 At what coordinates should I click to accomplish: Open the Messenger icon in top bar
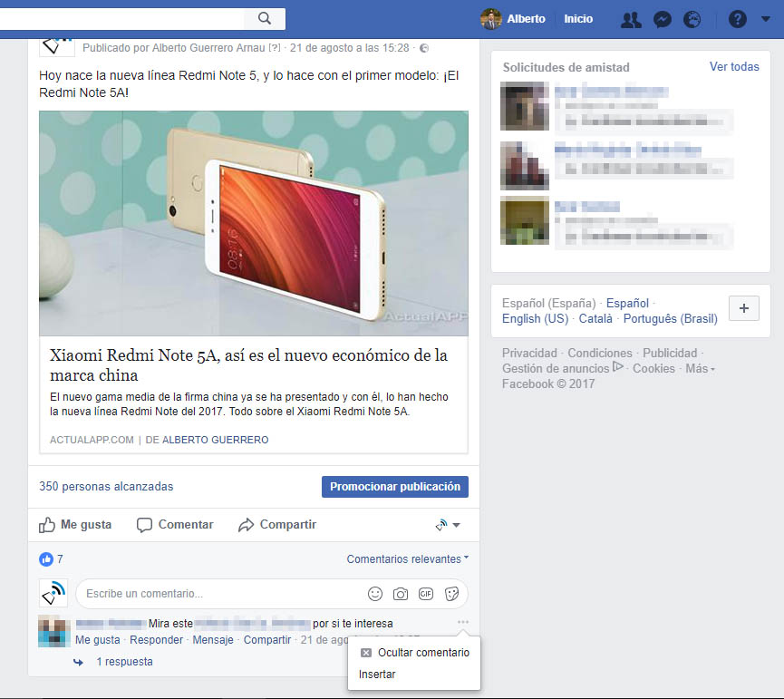(662, 20)
